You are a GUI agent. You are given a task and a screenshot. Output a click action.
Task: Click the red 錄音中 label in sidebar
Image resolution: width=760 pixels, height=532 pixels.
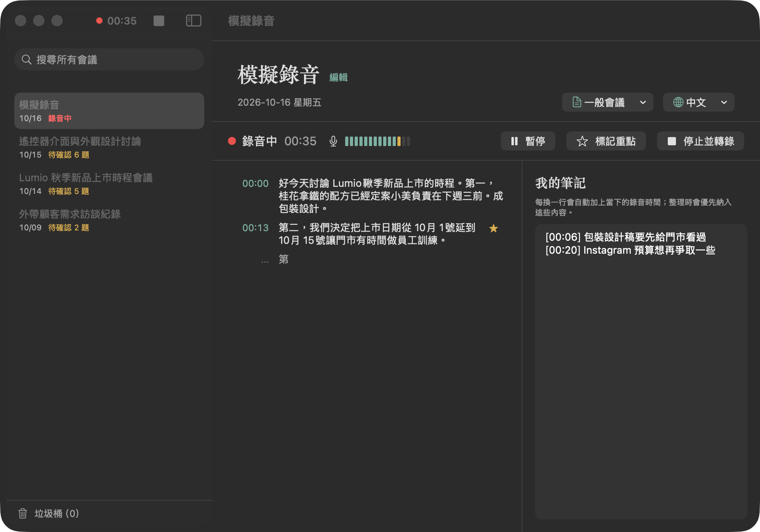pos(60,118)
